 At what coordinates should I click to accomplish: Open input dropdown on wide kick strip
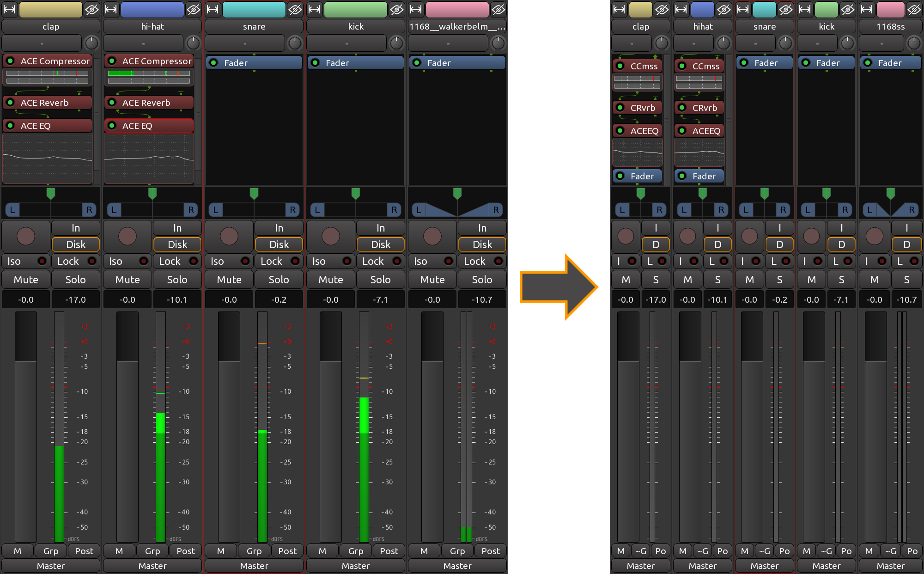tap(346, 43)
